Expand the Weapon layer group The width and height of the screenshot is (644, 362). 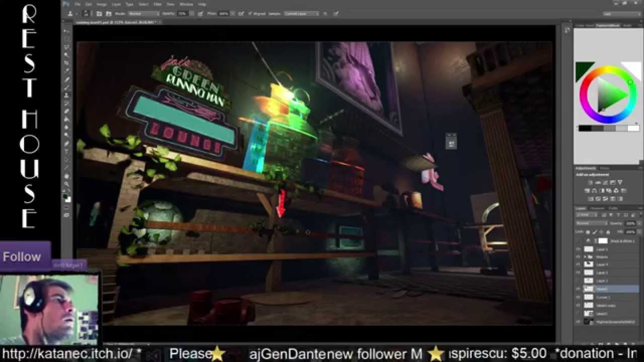click(x=585, y=257)
